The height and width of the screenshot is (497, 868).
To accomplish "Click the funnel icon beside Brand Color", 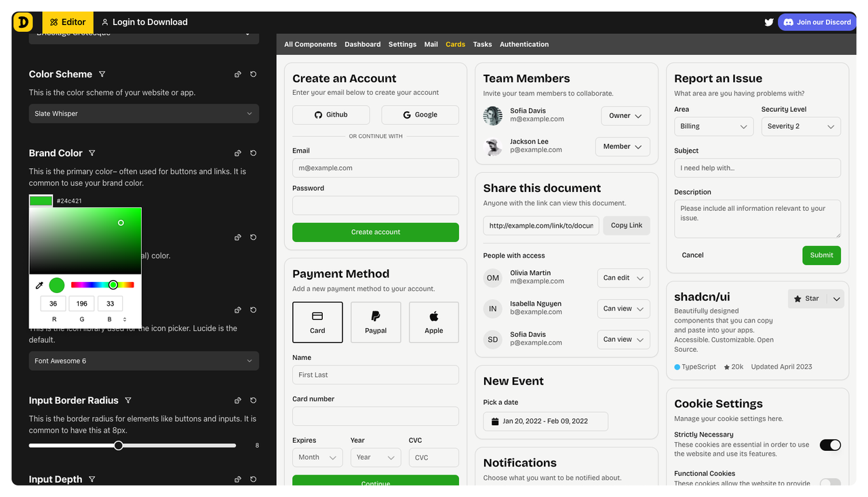I will 92,153.
